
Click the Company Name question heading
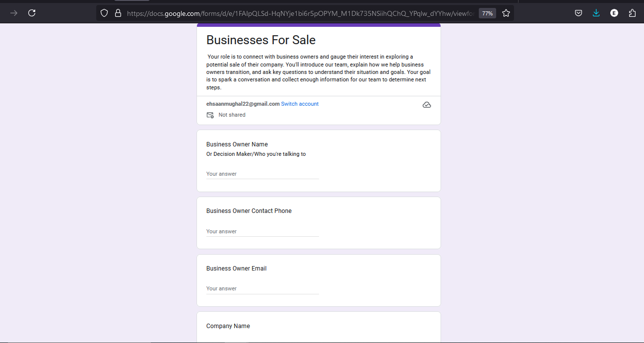228,326
